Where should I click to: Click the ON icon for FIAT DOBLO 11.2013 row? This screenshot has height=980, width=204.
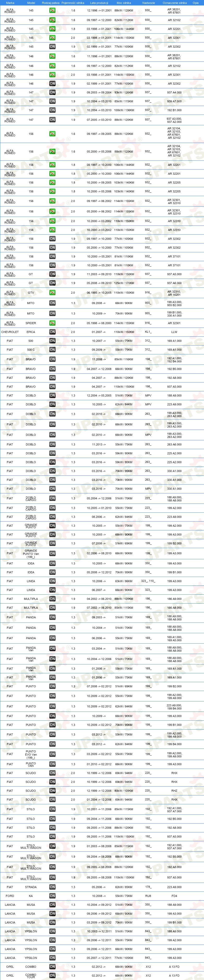click(x=52, y=444)
